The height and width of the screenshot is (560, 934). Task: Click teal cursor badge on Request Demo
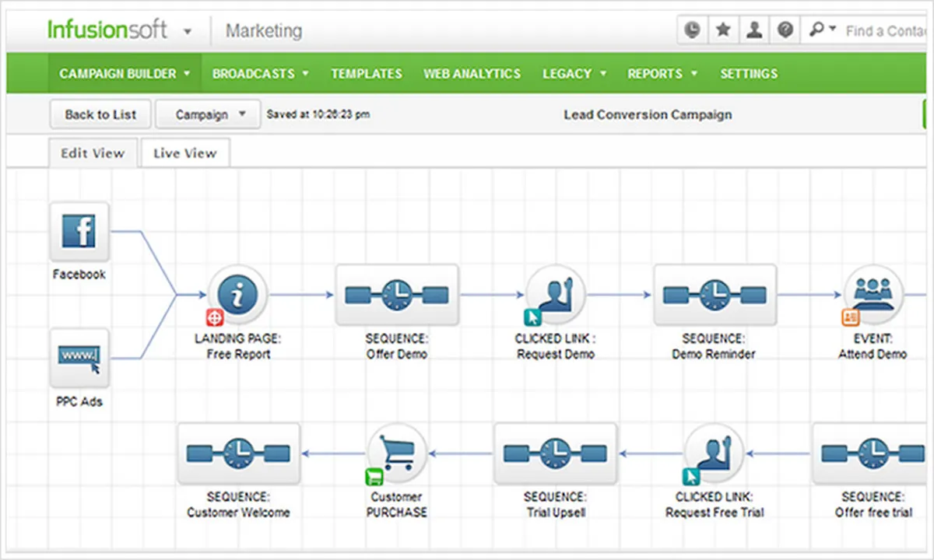click(x=532, y=317)
